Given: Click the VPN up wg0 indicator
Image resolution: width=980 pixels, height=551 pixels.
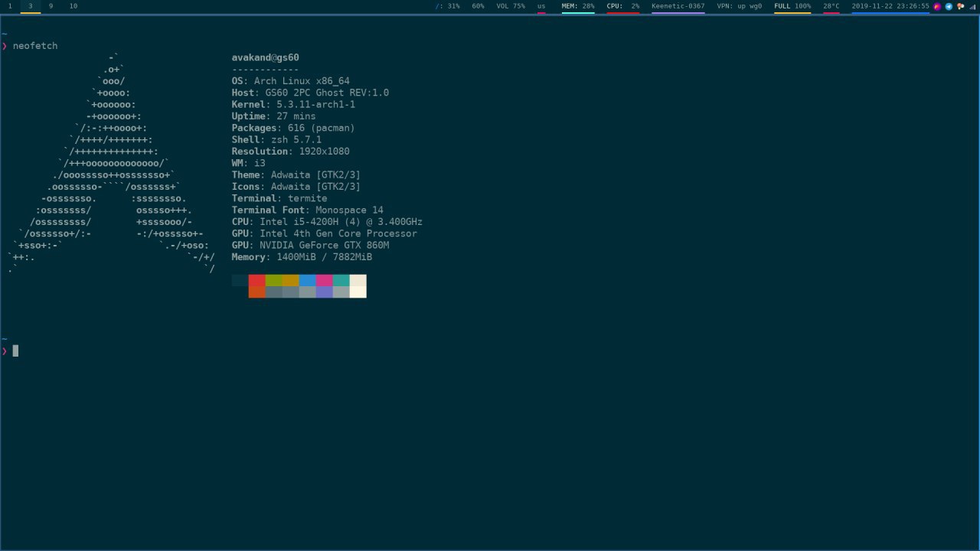Looking at the screenshot, I should 740,6.
